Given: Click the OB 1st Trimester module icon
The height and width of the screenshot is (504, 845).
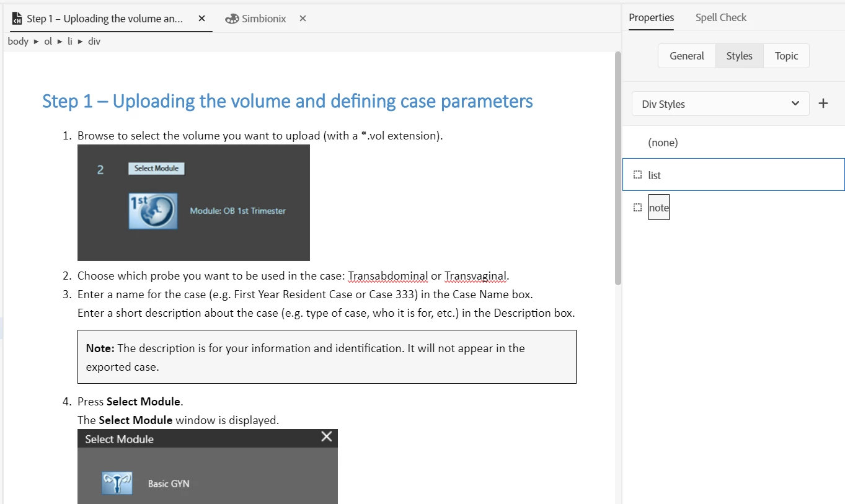Looking at the screenshot, I should tap(153, 211).
